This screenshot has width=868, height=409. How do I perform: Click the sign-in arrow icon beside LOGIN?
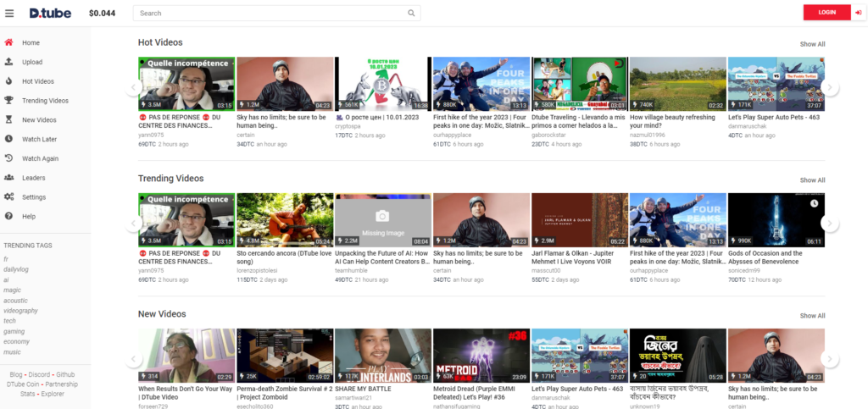coord(858,13)
